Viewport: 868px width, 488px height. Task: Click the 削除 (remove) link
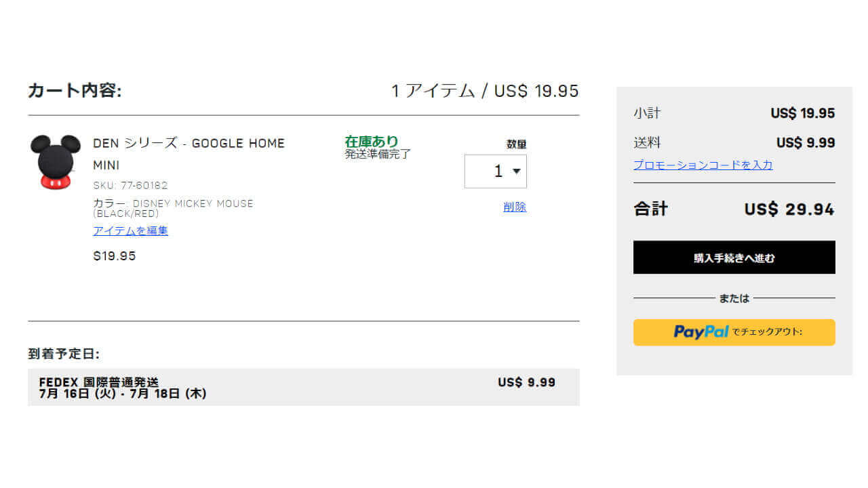pos(515,207)
